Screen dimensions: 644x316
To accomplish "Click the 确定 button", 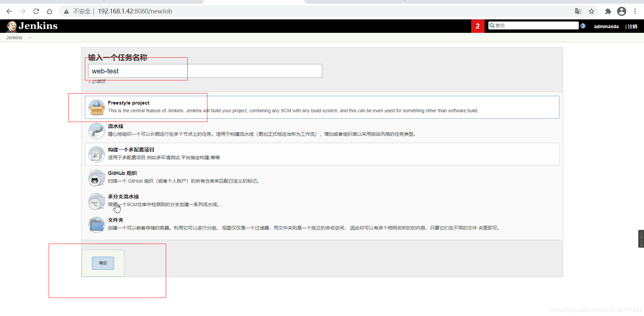I will click(103, 263).
